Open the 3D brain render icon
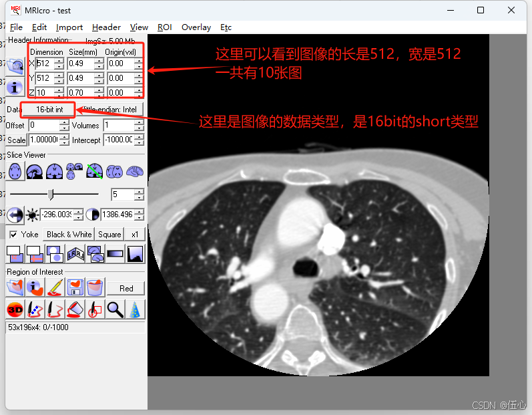Viewport: 532px width, 415px height. [x=135, y=171]
